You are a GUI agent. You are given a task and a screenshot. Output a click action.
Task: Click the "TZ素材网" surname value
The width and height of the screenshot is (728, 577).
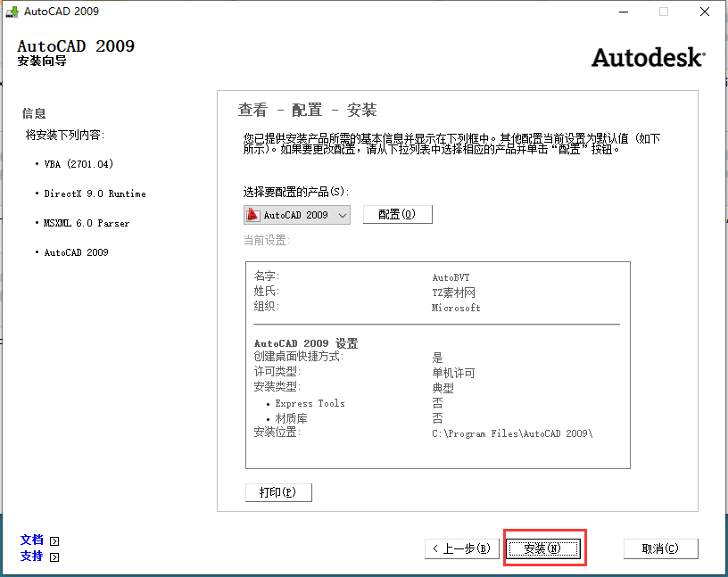pyautogui.click(x=453, y=293)
